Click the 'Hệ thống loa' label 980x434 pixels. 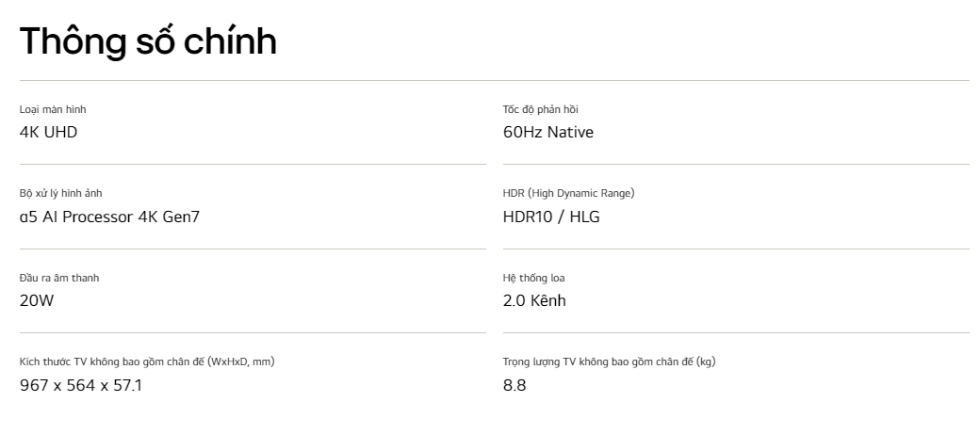click(x=534, y=278)
